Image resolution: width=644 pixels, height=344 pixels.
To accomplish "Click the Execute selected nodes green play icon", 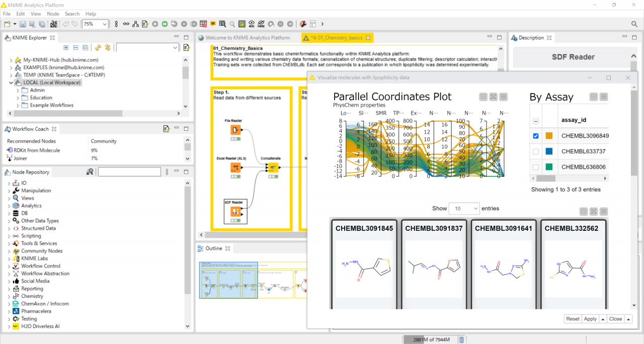I will tap(155, 24).
